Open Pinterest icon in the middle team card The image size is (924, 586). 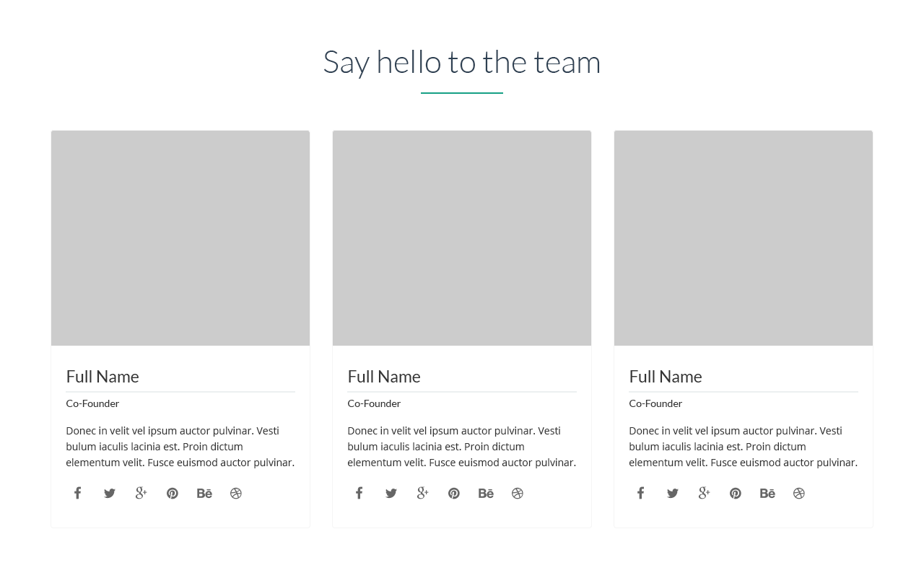coord(453,494)
